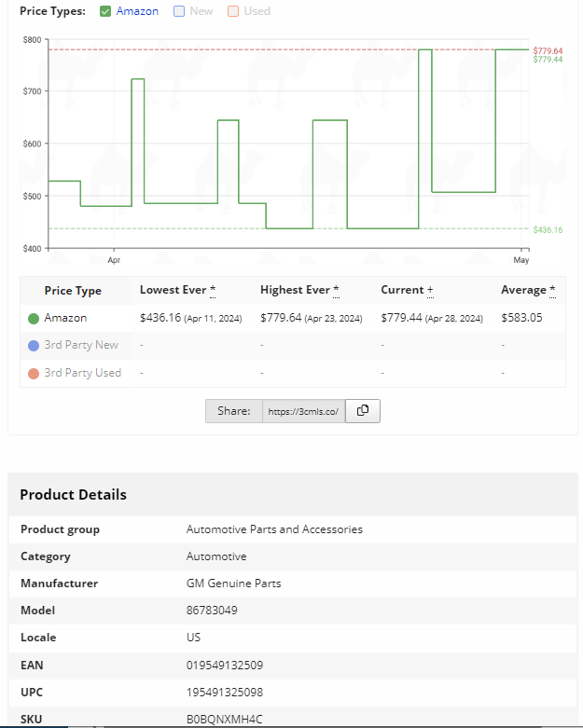Click the Average column header
The image size is (583, 728).
[x=528, y=290]
